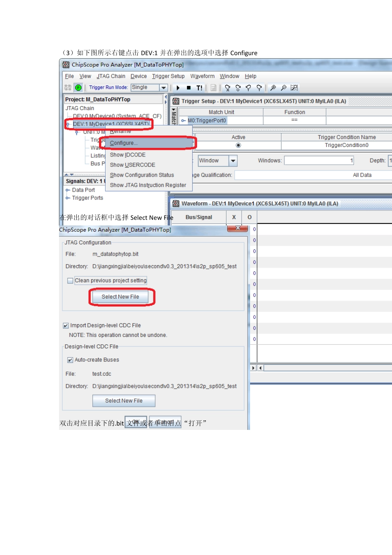
Task: Select the Active radio for TriggerCondition0
Action: pos(238,145)
